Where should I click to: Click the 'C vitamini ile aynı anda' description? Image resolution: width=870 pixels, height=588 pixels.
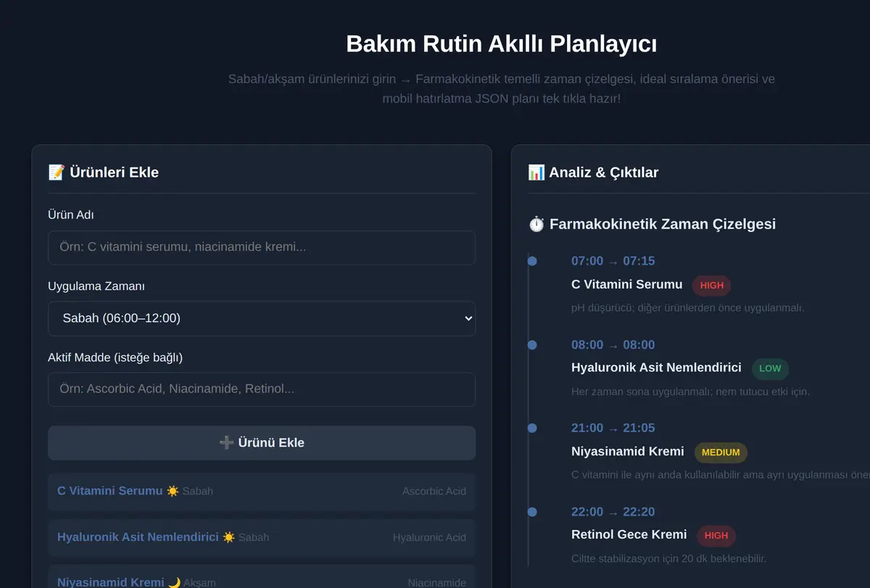coord(721,476)
